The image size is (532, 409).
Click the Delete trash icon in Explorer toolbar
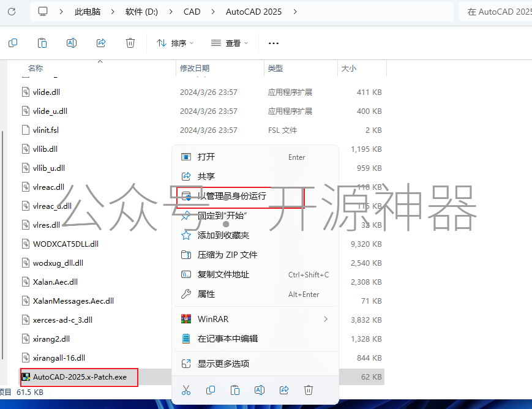pos(130,43)
